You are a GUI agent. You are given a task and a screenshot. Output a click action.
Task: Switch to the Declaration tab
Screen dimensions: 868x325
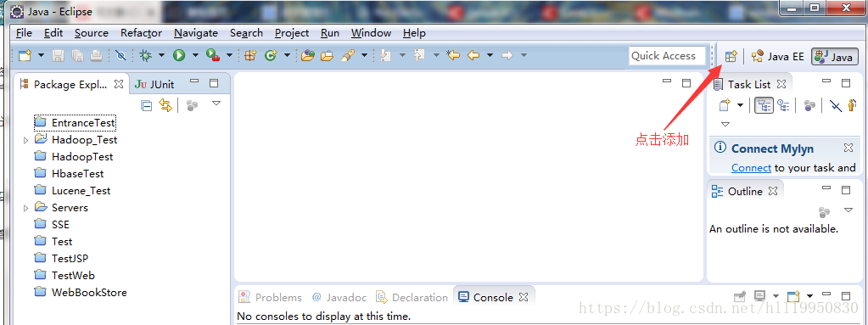[412, 297]
